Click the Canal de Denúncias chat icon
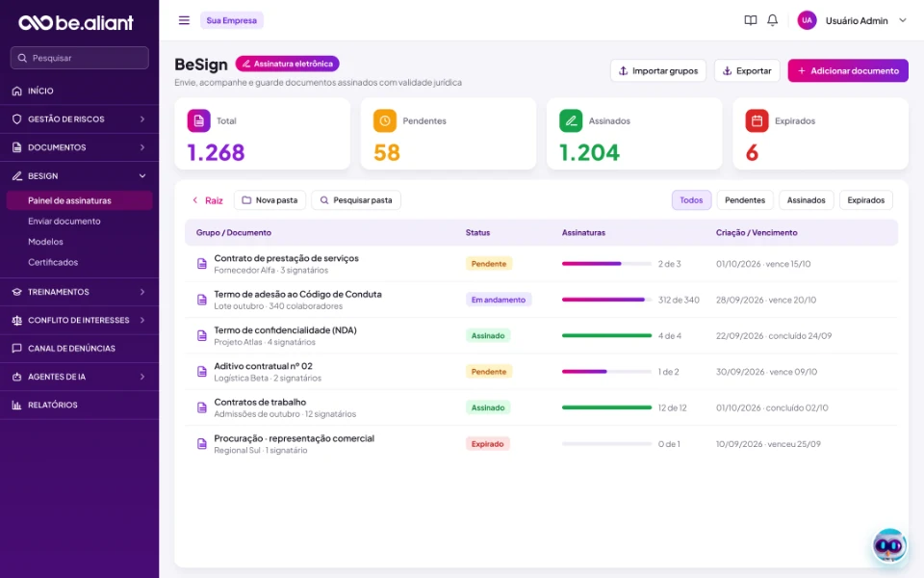The height and width of the screenshot is (578, 924). (x=16, y=348)
